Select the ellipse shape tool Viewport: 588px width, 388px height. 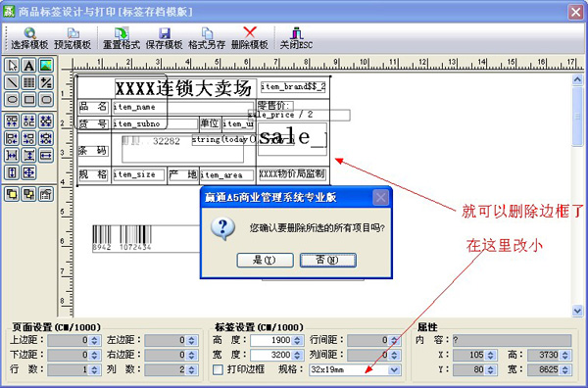click(x=12, y=100)
